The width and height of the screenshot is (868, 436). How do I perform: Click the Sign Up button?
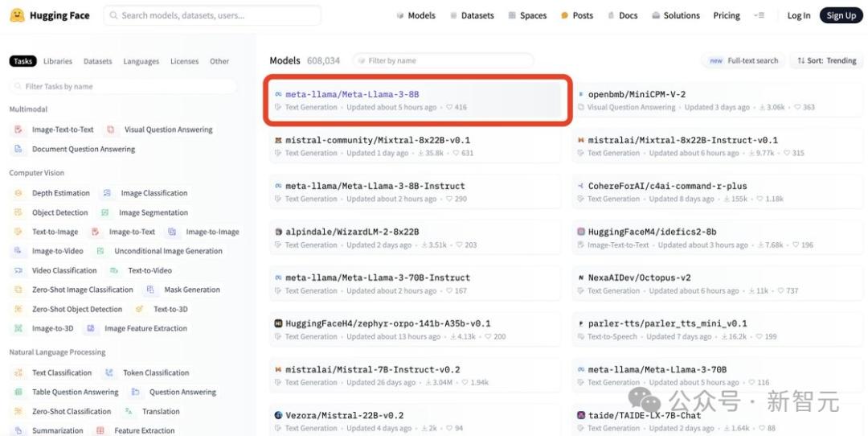(841, 15)
